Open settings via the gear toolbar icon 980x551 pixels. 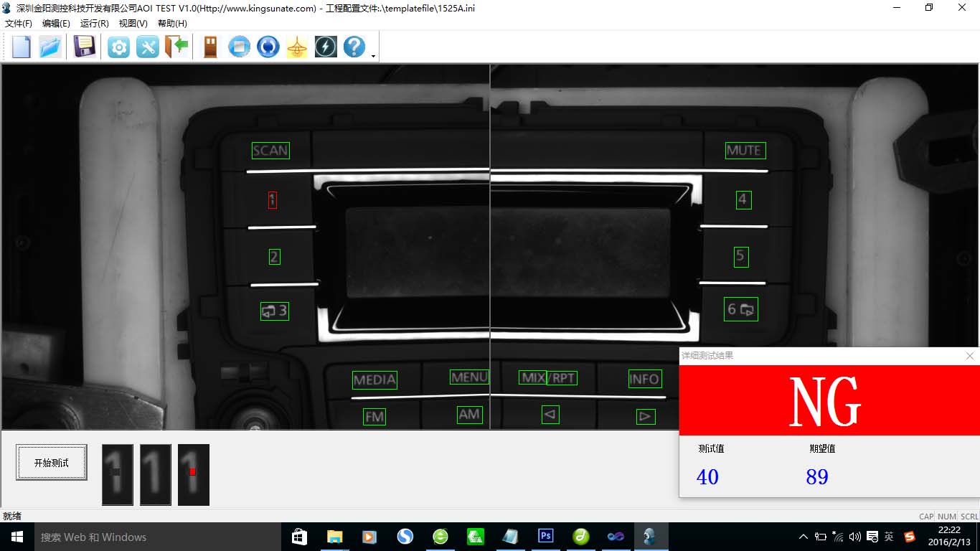point(118,47)
